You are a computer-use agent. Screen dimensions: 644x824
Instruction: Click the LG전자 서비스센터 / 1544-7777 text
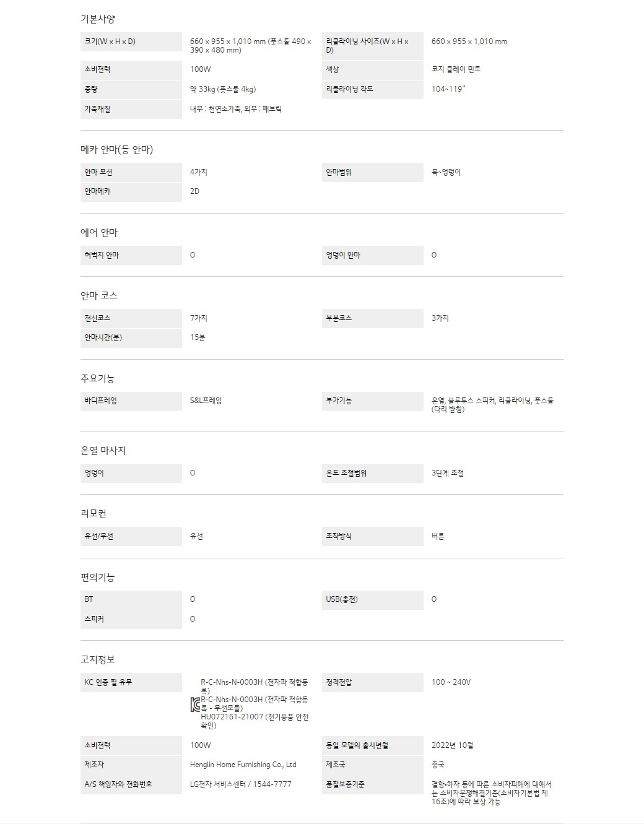[240, 784]
